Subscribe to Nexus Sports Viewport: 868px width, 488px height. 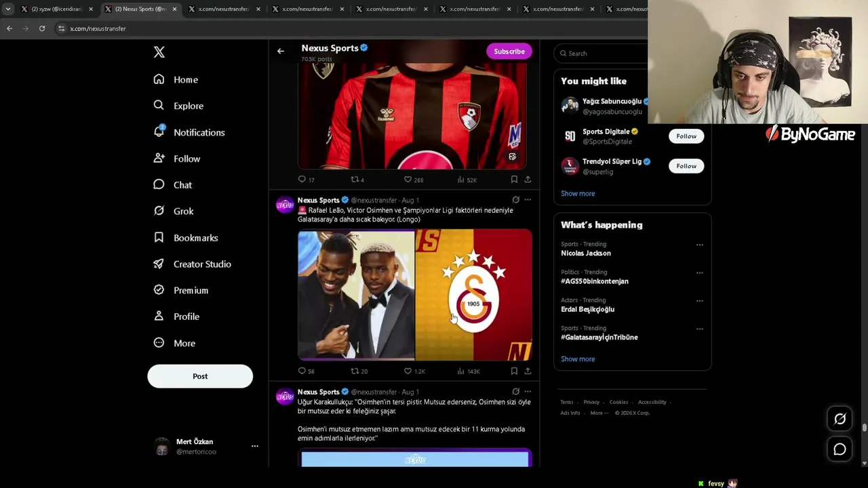click(x=509, y=52)
